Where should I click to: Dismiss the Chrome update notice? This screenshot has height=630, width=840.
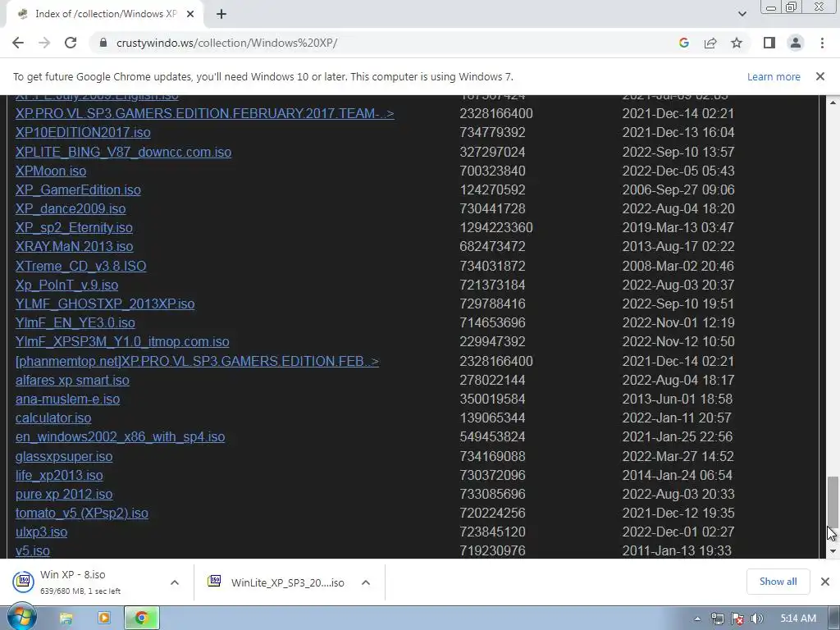coord(819,76)
